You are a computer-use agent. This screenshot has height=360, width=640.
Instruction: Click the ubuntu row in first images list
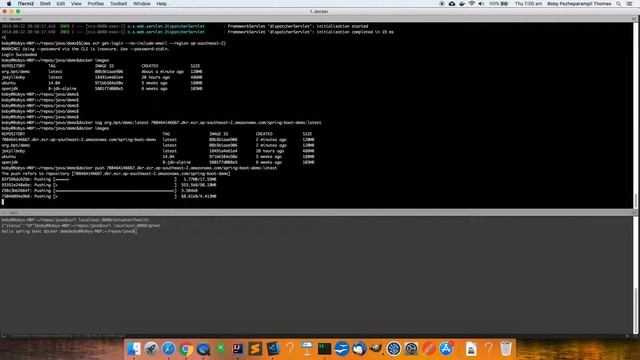(102, 83)
